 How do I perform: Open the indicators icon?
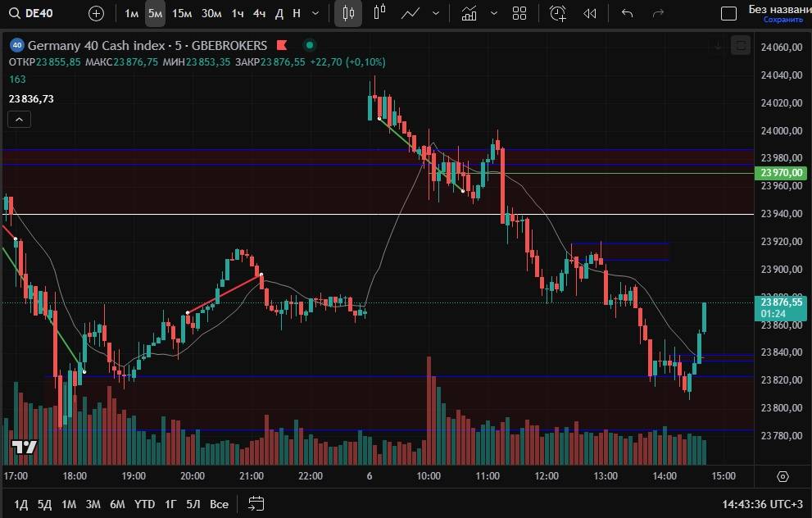(469, 13)
